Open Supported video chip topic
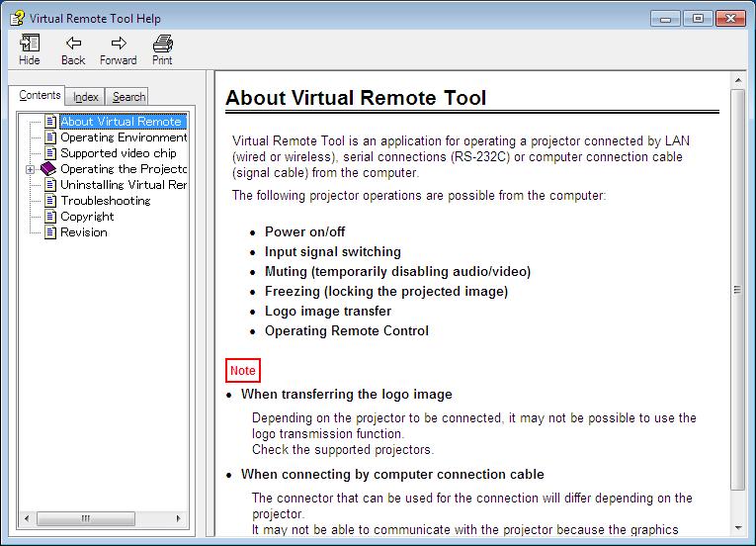The image size is (756, 546). (x=119, y=153)
